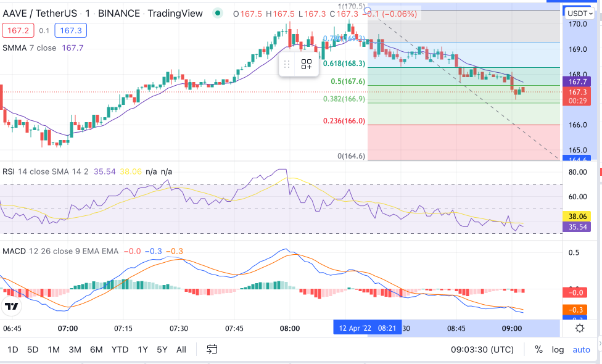
Task: Select the MACD 12 26 close legend
Action: tap(60, 251)
